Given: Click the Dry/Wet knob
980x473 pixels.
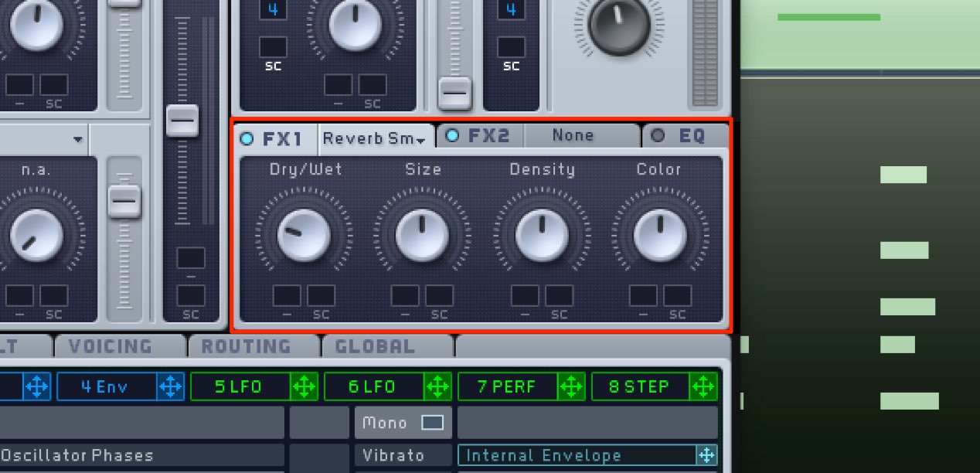Looking at the screenshot, I should click(x=305, y=236).
